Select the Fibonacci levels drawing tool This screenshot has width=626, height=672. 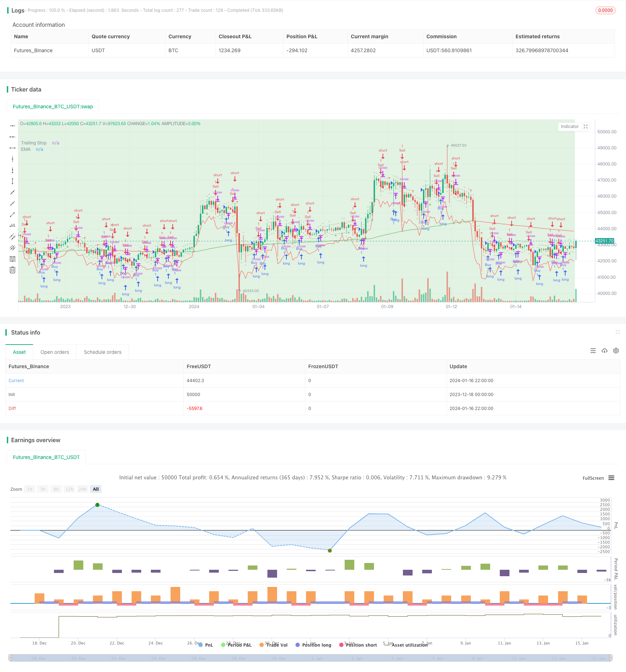(x=13, y=259)
